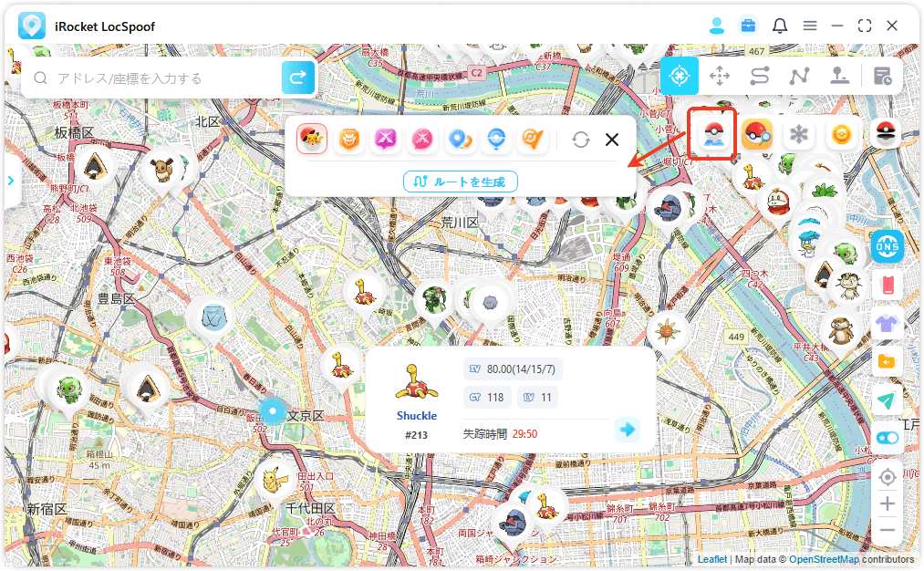
Task: Select the blue pin with route filter
Action: click(x=460, y=139)
